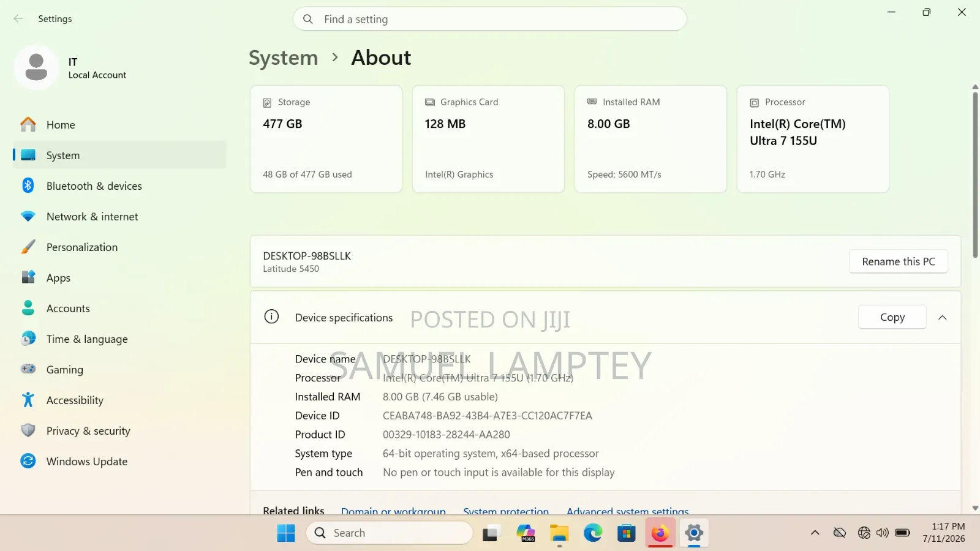
Task: Copy device specifications
Action: click(x=892, y=317)
